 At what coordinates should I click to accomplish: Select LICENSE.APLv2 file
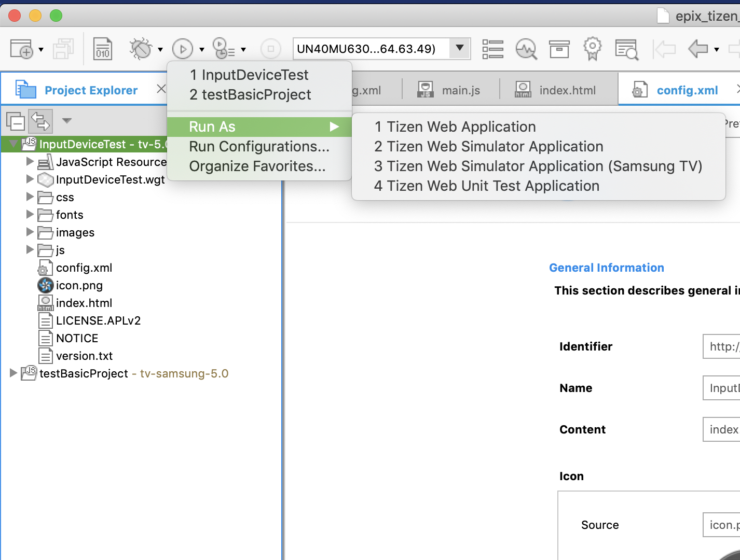pyautogui.click(x=99, y=321)
